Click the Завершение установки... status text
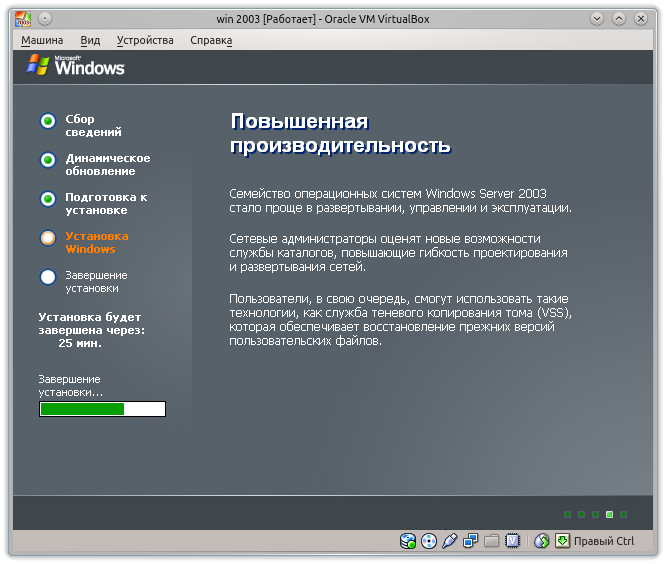Viewport: 666px width, 564px height. (71, 386)
